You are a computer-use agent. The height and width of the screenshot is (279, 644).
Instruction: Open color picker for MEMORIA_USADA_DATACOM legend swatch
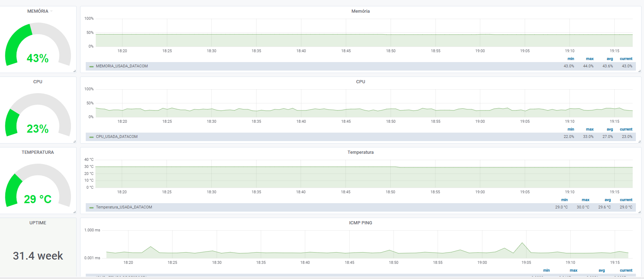(91, 66)
